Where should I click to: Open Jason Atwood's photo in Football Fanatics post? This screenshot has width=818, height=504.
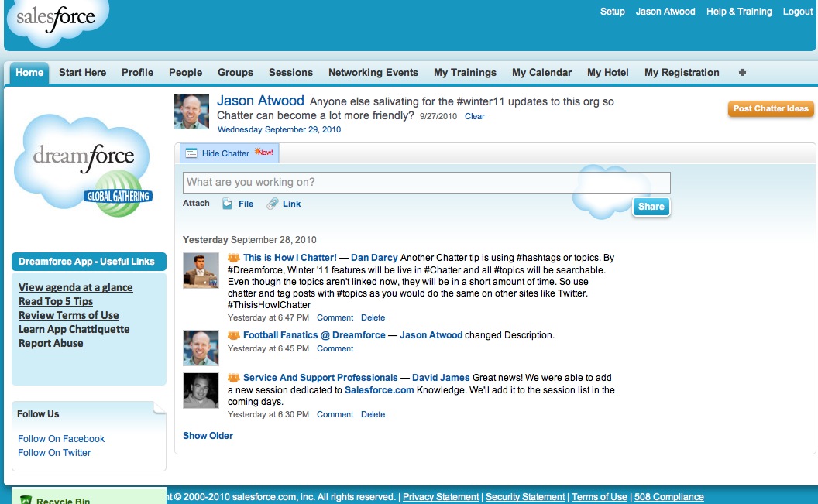point(201,348)
